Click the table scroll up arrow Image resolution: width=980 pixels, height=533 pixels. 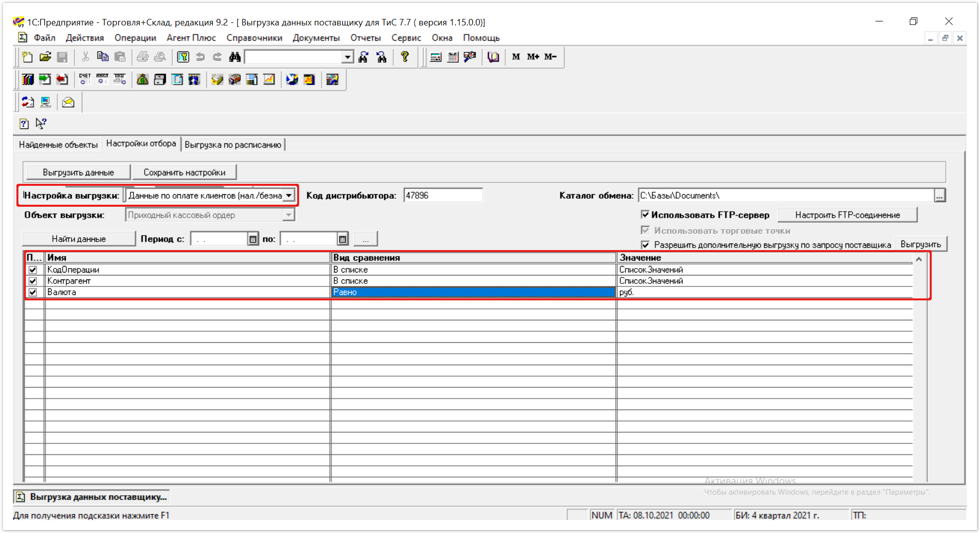(919, 259)
